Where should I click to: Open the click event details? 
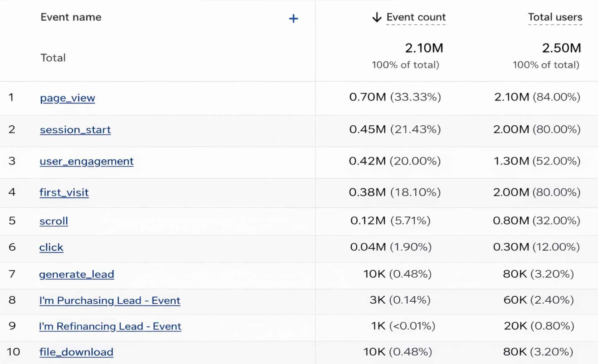[51, 247]
